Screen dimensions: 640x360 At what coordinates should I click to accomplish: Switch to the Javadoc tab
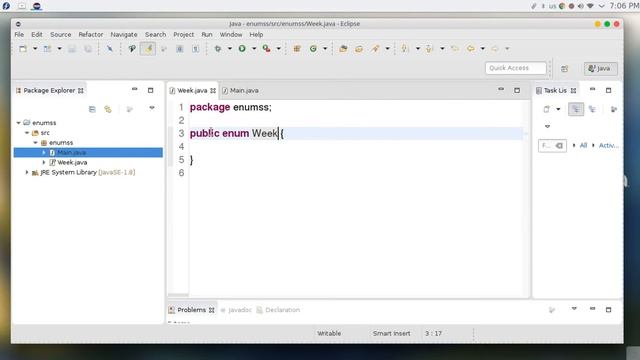[x=236, y=310]
